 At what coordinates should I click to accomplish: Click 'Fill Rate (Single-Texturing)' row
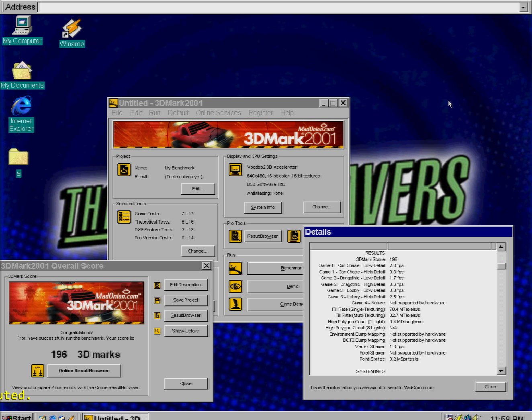[x=403, y=309]
